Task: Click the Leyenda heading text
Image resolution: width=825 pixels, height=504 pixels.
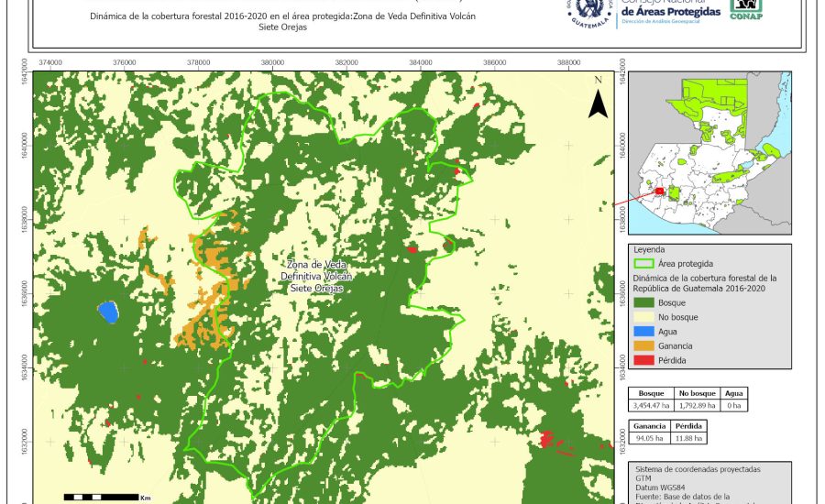Action: tap(648, 248)
